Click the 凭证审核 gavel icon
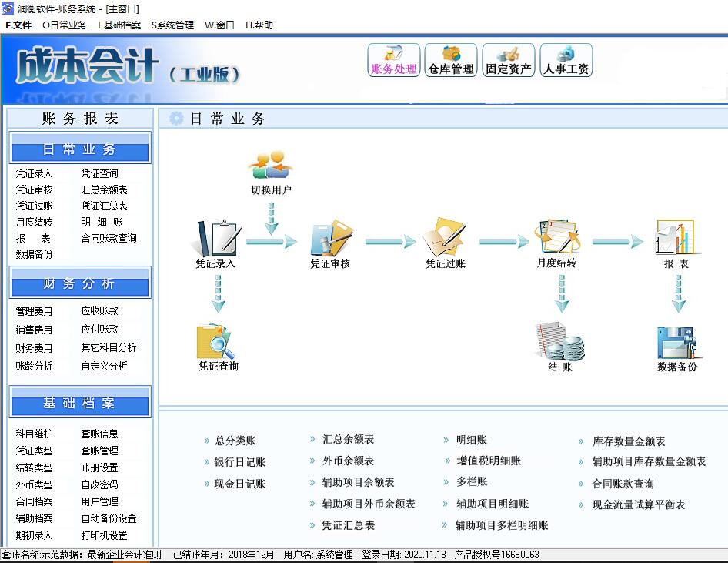This screenshot has height=563, width=728. tap(331, 238)
